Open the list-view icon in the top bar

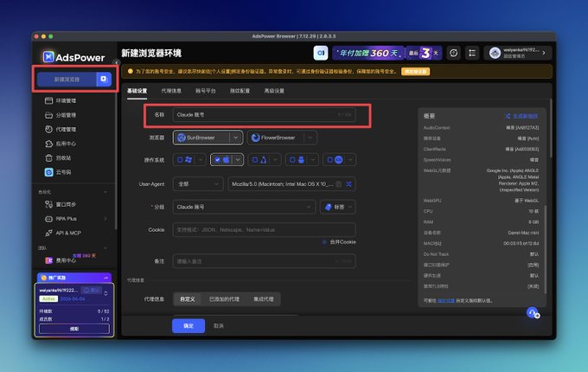(472, 53)
